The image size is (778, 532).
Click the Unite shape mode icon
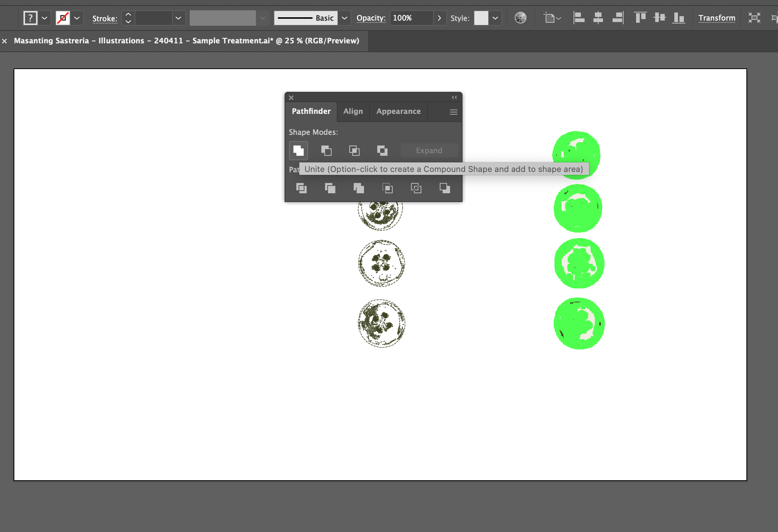tap(298, 151)
